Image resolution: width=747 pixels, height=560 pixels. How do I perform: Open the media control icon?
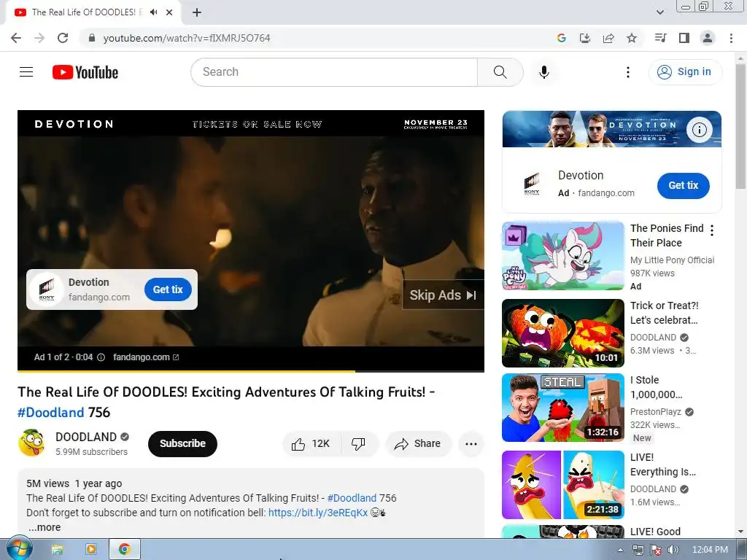660,38
